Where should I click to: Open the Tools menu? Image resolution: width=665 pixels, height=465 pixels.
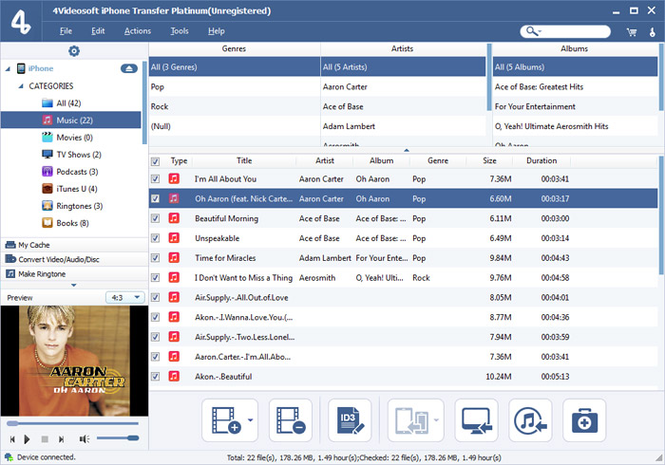179,31
